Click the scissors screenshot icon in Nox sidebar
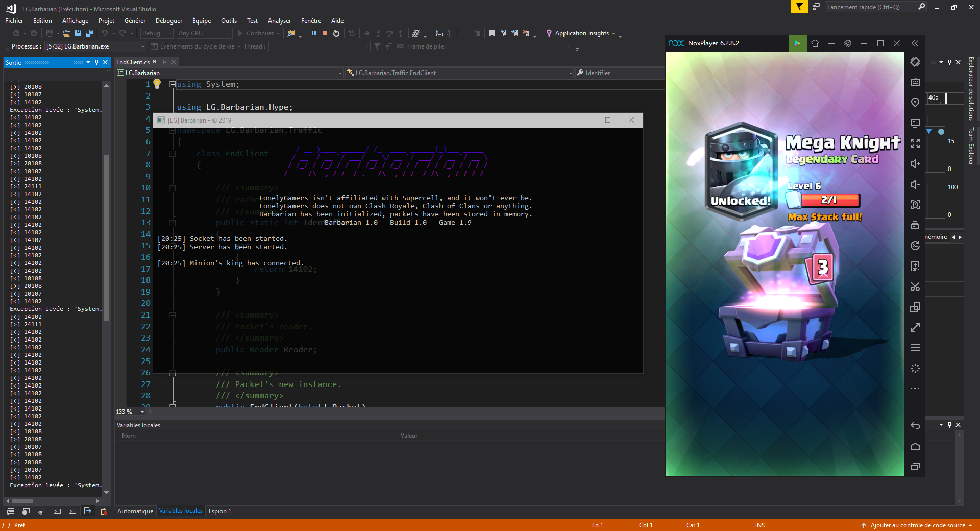This screenshot has width=980, height=531. 915,286
